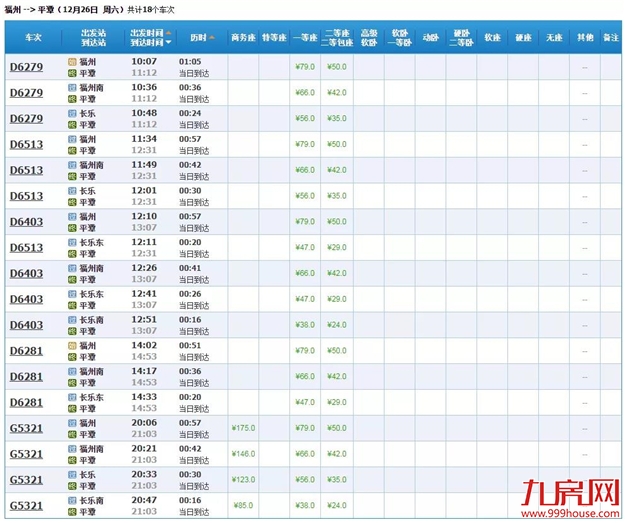Click the departure icon beside 福州南 at 10:36
Screen dimensions: 625x523
click(72, 88)
